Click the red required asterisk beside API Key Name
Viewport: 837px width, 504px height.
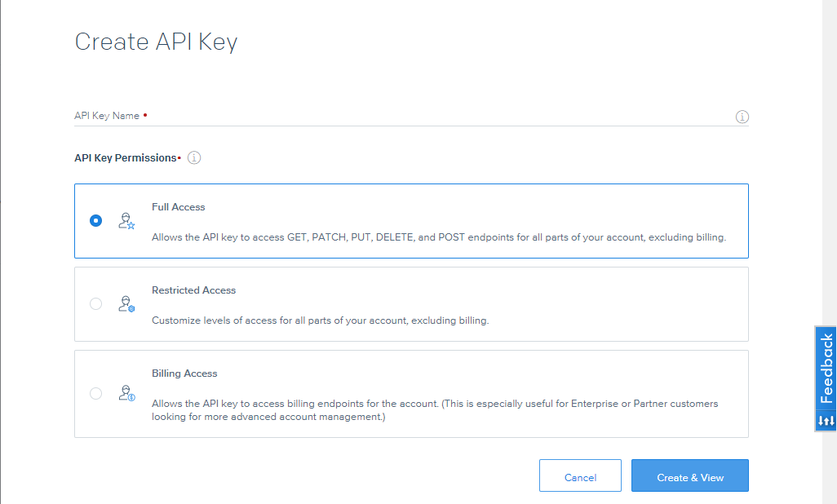pyautogui.click(x=145, y=115)
